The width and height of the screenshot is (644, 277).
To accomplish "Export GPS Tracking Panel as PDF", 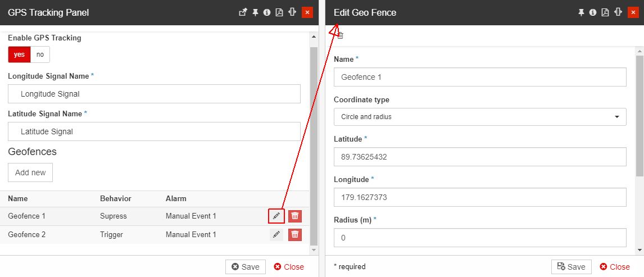I will (279, 12).
